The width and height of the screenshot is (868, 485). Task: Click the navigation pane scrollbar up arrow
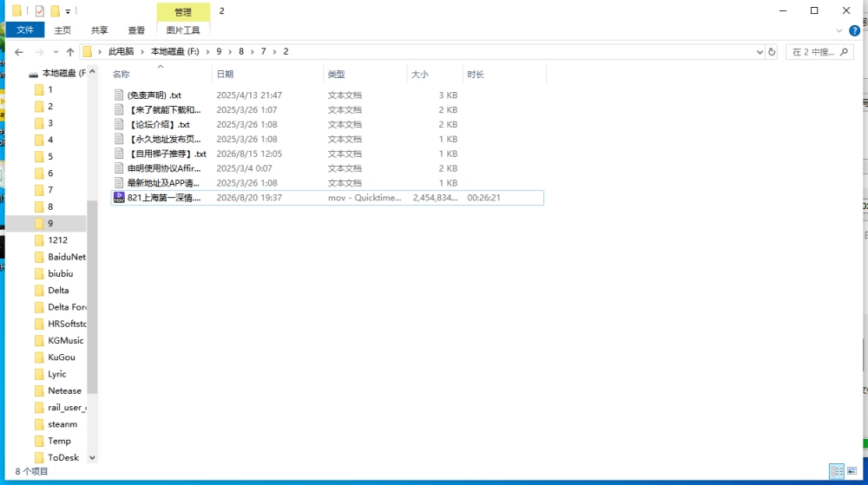(93, 72)
